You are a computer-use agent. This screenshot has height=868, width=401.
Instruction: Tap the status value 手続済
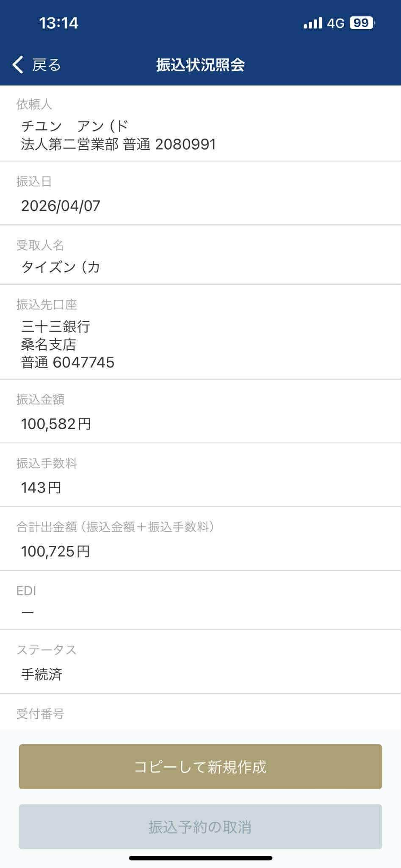(x=41, y=674)
